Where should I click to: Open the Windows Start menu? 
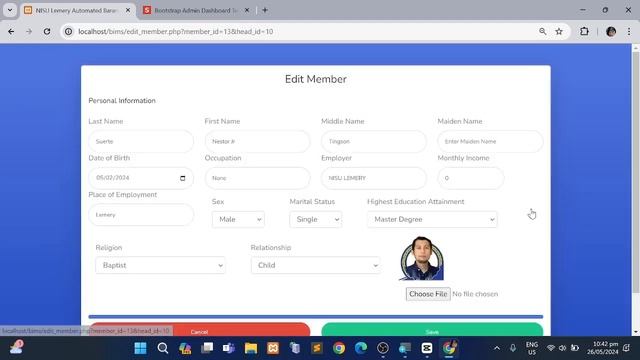click(140, 348)
